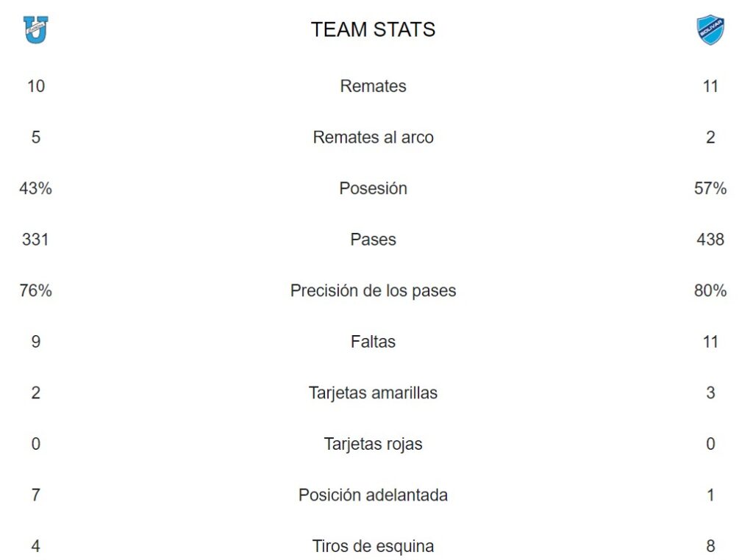Select the Tiros de esquina label
This screenshot has height=560, width=753.
pyautogui.click(x=373, y=546)
